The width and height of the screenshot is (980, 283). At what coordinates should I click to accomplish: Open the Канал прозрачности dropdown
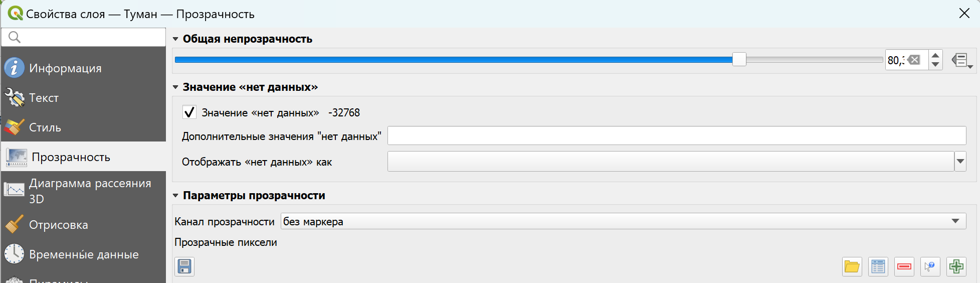click(623, 221)
